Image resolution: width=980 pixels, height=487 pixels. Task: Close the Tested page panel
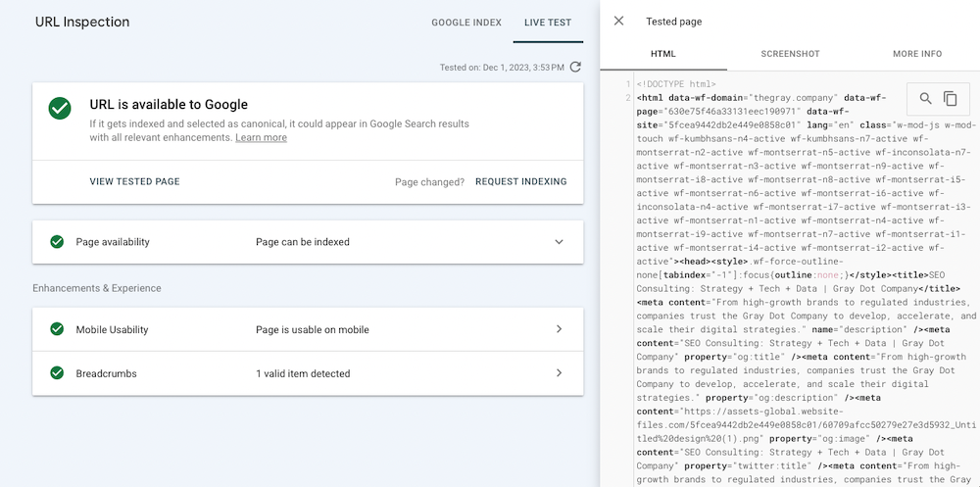pos(618,22)
